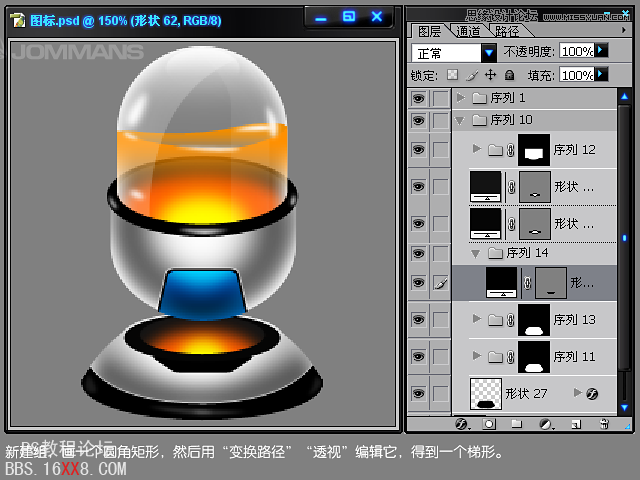The height and width of the screenshot is (480, 640).
Task: Click the lock all padlock icon
Action: [x=509, y=75]
